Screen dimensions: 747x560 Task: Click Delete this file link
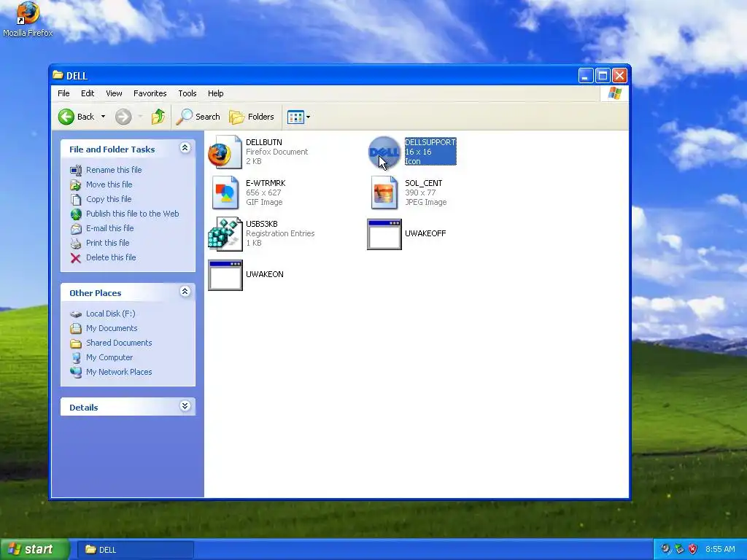point(111,257)
